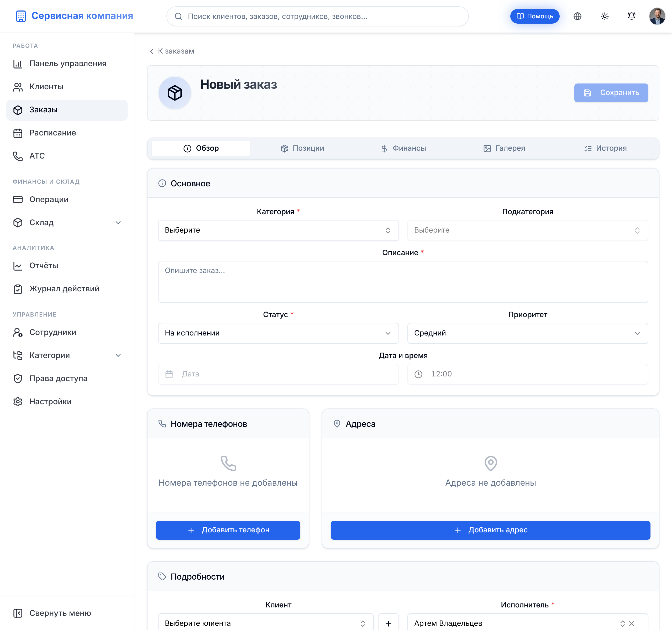Image resolution: width=672 pixels, height=630 pixels.
Task: Go to Клиенты in the sidebar
Action: click(x=67, y=87)
